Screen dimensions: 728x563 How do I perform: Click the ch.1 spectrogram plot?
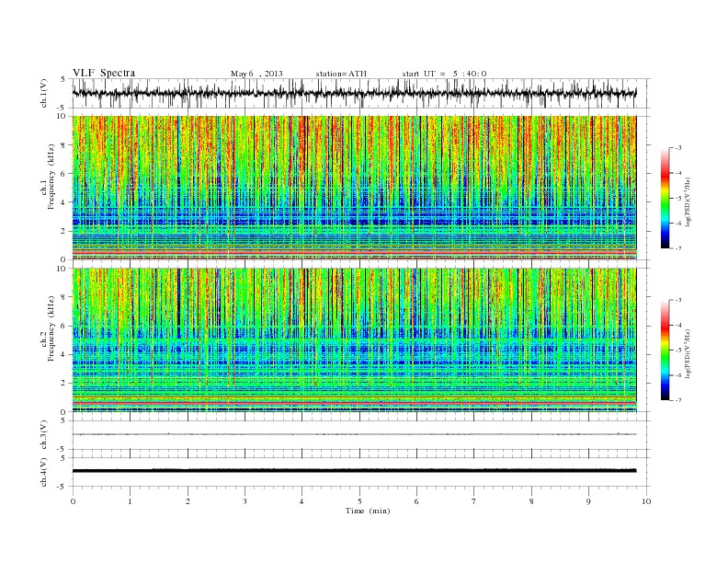tap(354, 188)
